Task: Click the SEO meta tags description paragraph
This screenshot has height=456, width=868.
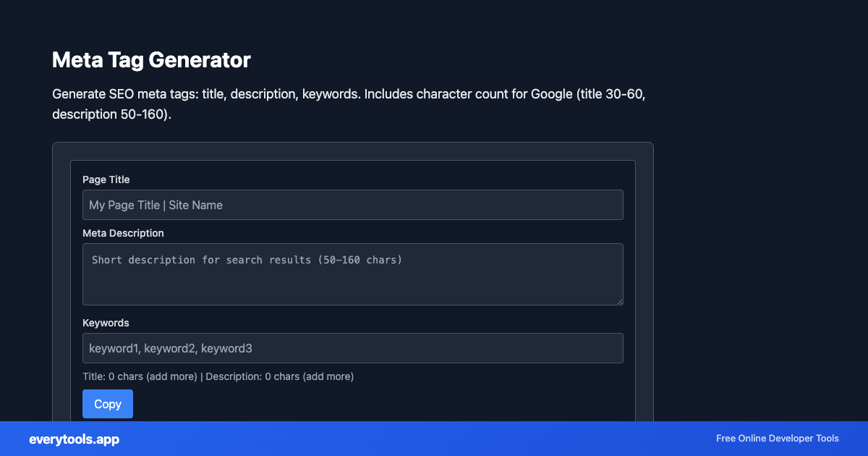Action: click(x=349, y=104)
